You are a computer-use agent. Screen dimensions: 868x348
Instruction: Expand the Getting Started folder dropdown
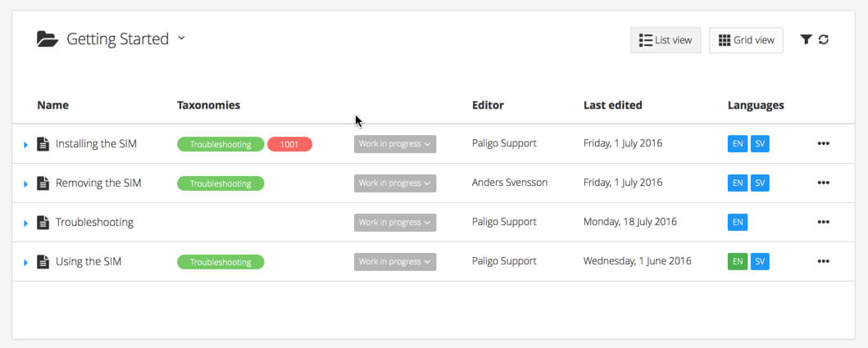point(182,38)
